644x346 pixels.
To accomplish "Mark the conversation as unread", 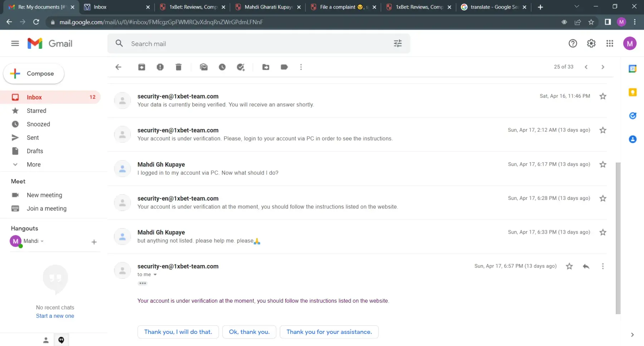I will [x=204, y=67].
